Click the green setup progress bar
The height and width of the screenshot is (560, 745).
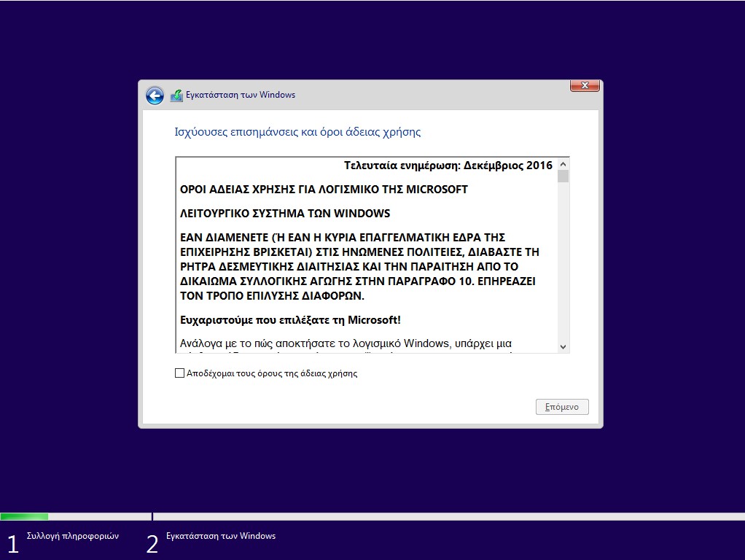(24, 516)
